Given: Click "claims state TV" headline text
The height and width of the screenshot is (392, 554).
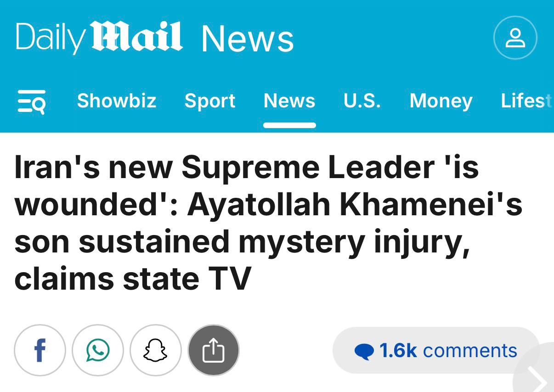Looking at the screenshot, I should (x=133, y=279).
